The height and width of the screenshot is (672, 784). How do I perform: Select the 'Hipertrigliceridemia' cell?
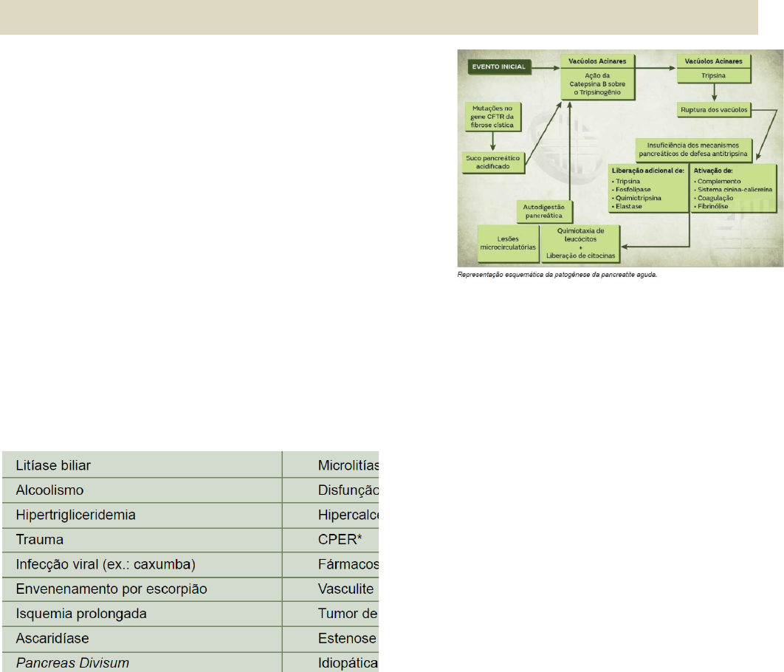(142, 515)
